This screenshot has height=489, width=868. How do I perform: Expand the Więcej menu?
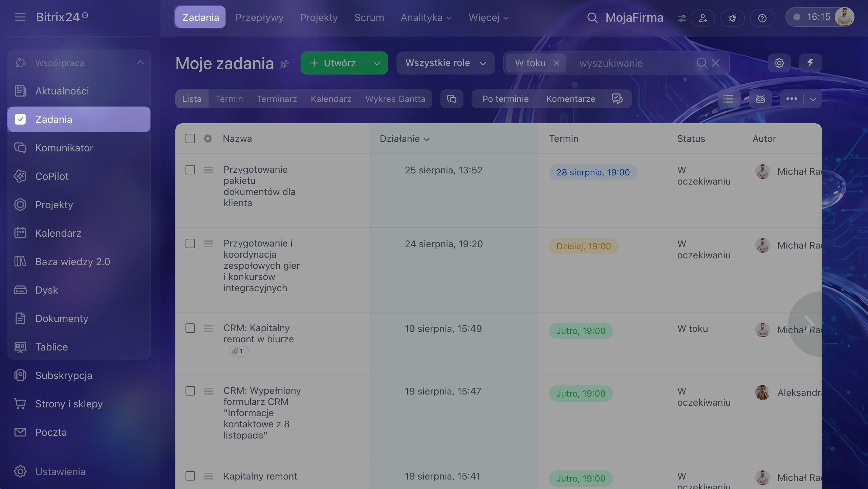(489, 18)
